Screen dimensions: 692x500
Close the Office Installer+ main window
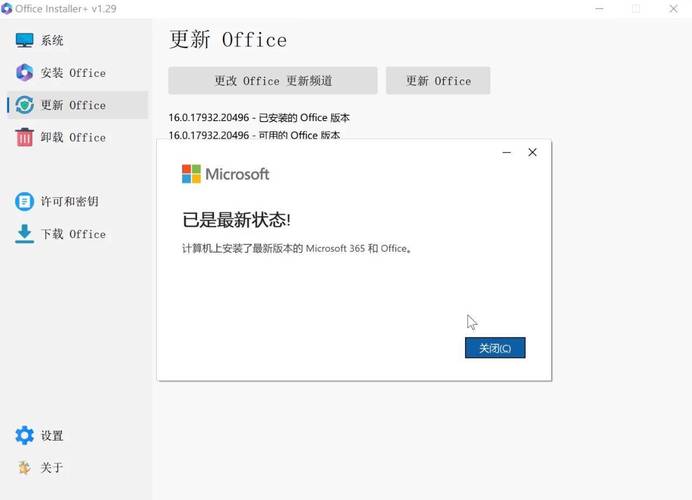pyautogui.click(x=673, y=9)
